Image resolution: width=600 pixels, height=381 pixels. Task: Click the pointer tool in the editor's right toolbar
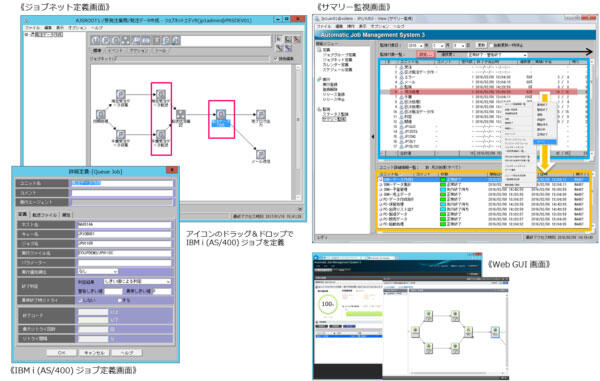[x=279, y=39]
